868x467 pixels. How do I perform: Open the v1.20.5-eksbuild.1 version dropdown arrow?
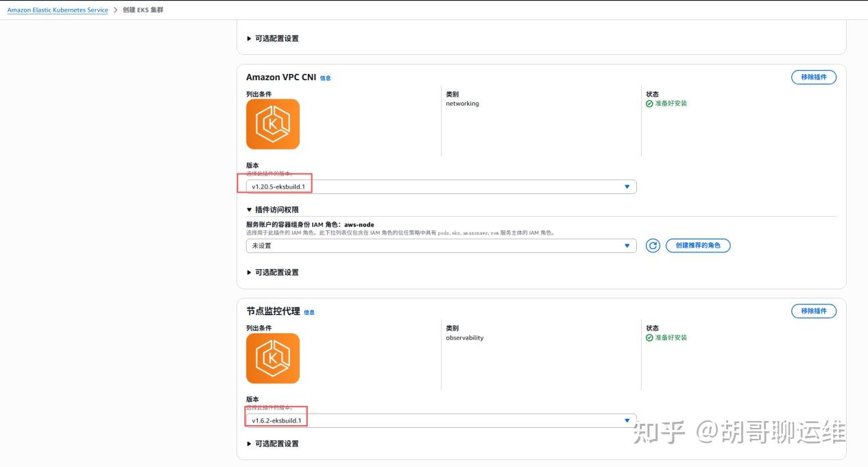627,187
